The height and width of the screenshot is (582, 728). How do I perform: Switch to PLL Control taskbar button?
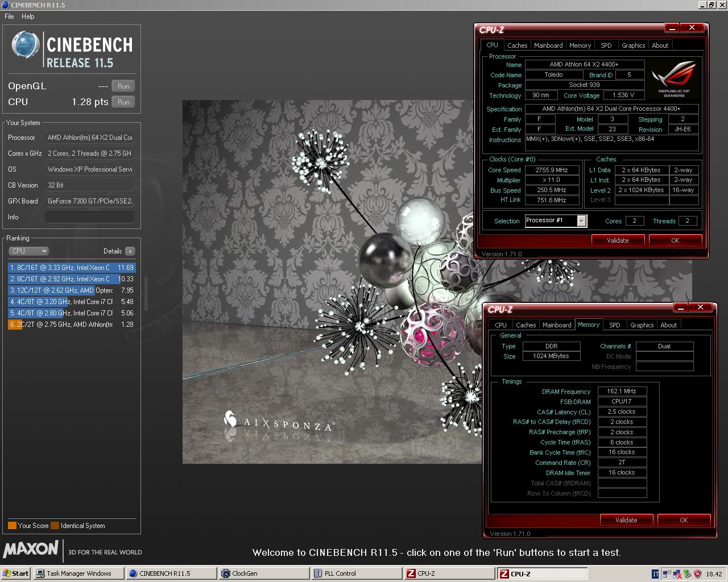tap(357, 573)
